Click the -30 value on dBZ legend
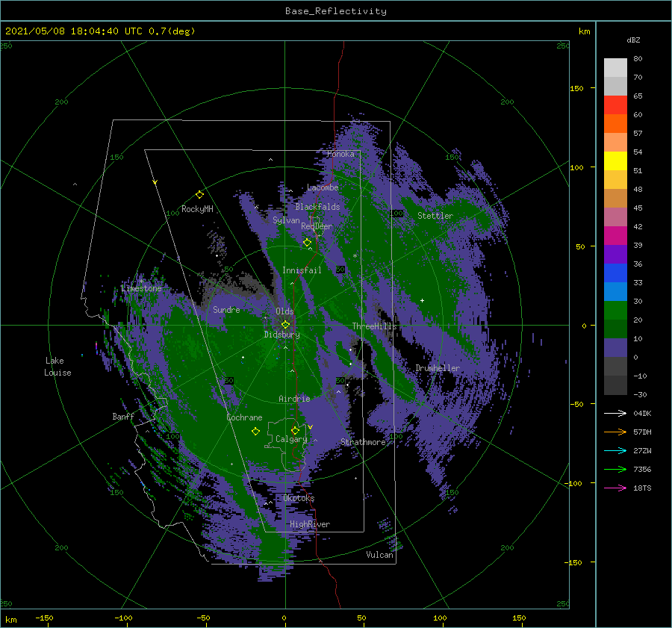Viewport: 672px width, 628px height. [x=640, y=395]
